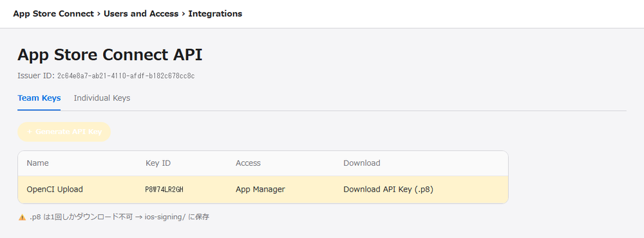Click the App Store Connect API heading
Image resolution: width=644 pixels, height=238 pixels.
coord(110,55)
